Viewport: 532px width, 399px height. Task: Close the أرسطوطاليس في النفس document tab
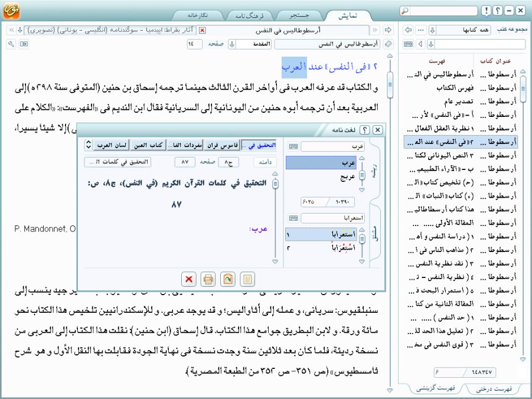click(202, 31)
